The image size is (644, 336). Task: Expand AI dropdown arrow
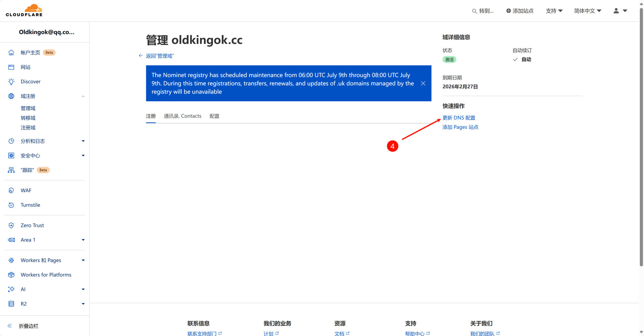[83, 289]
